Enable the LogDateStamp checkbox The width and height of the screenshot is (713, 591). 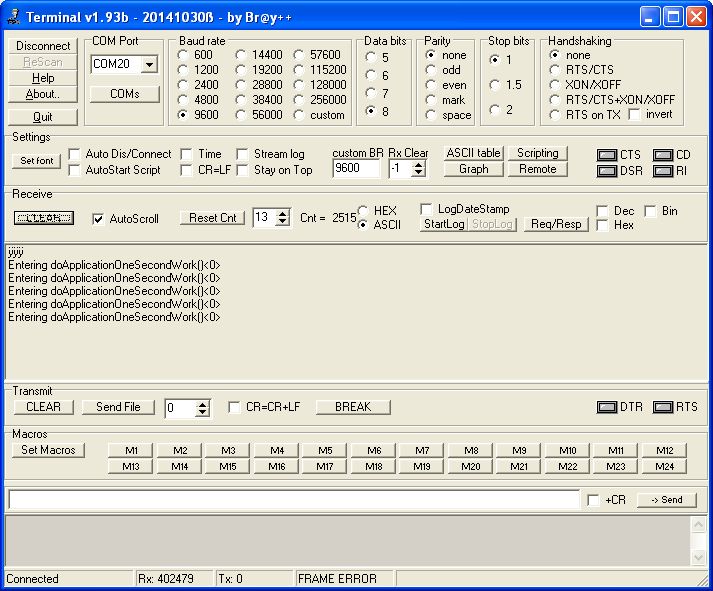(x=427, y=209)
